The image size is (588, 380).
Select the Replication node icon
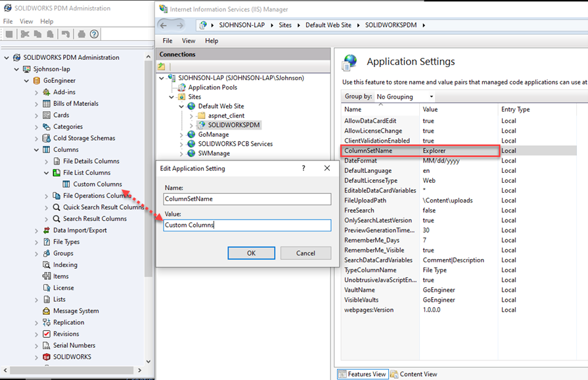click(47, 322)
